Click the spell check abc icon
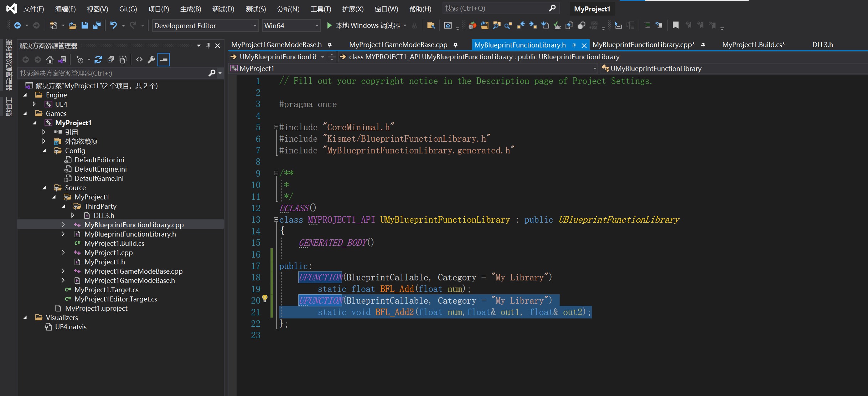The height and width of the screenshot is (396, 868). 557,25
